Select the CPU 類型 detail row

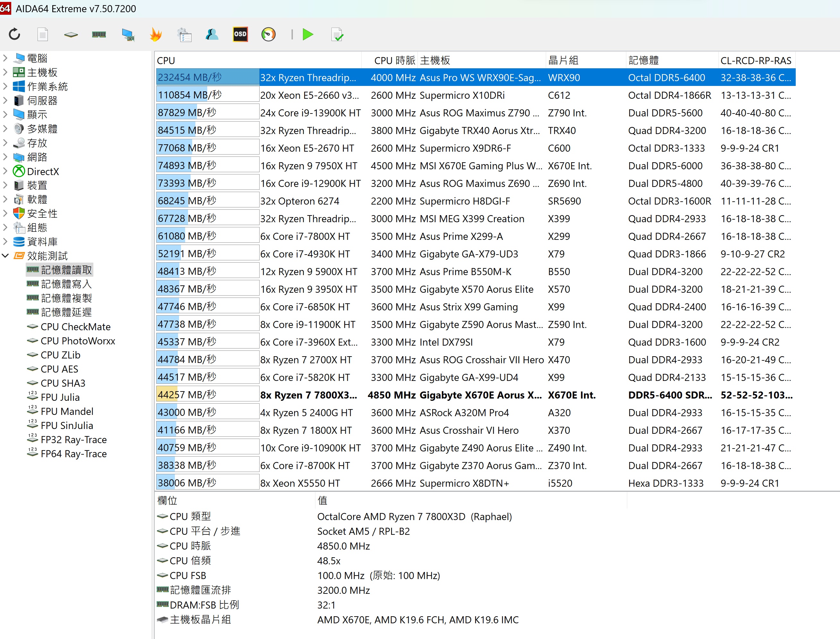click(x=391, y=517)
